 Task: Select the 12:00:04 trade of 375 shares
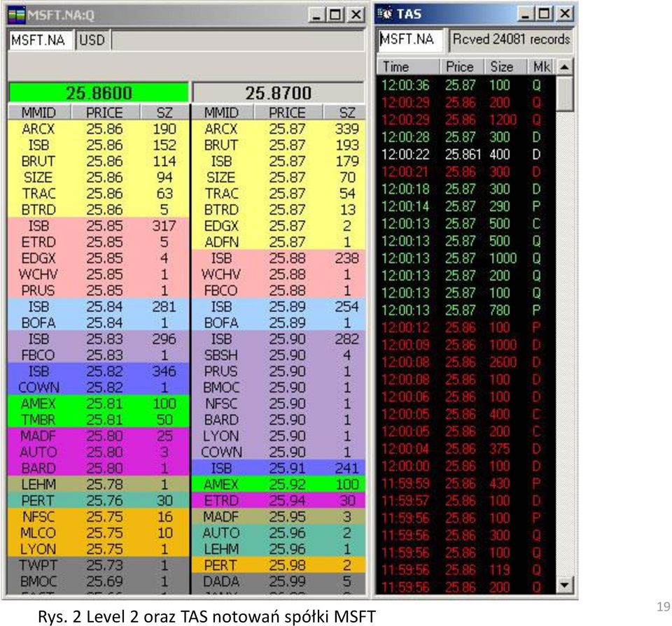click(x=466, y=449)
